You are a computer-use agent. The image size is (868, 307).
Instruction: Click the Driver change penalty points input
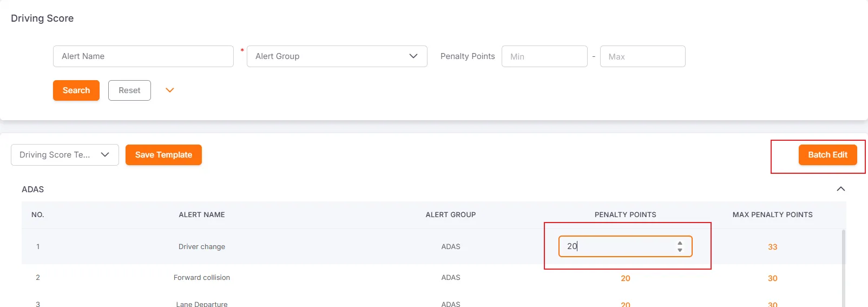617,246
